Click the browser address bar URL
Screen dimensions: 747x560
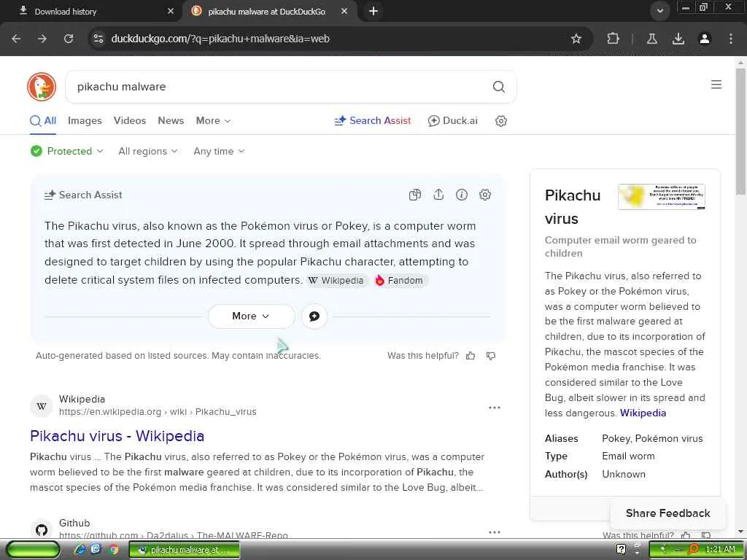(x=220, y=39)
